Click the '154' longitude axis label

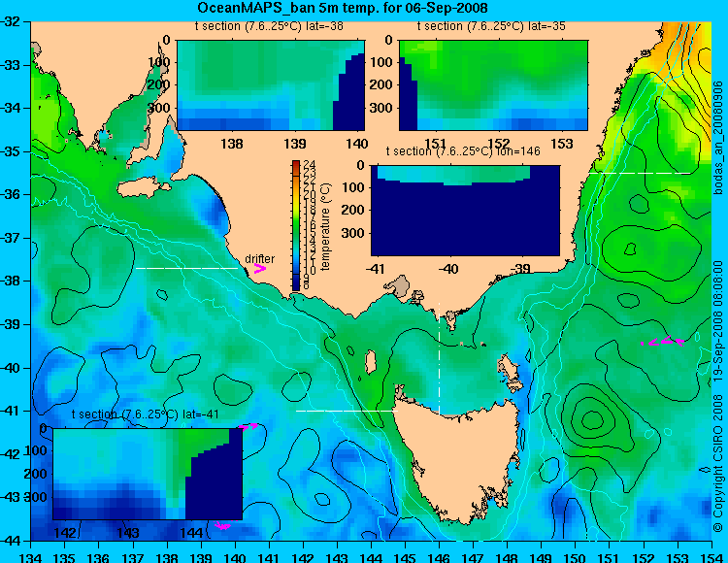711,557
